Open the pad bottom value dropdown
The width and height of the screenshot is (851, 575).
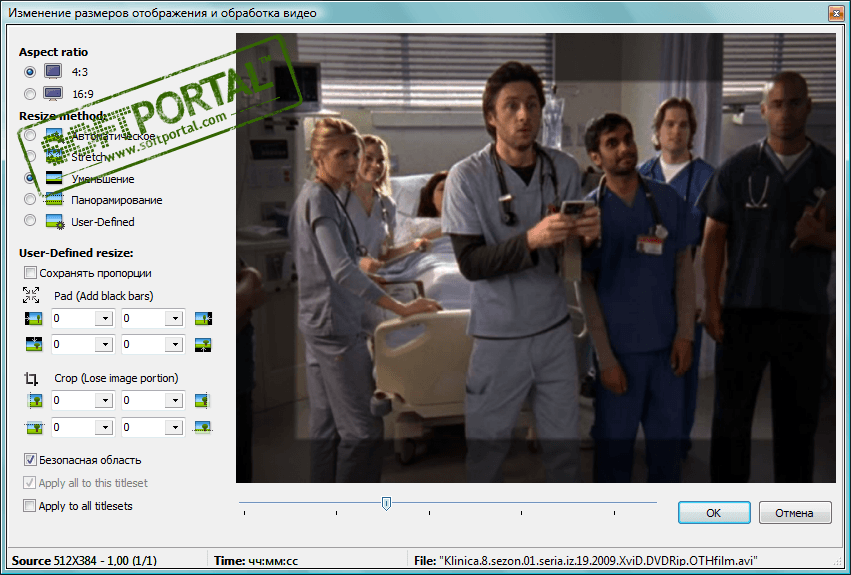174,344
